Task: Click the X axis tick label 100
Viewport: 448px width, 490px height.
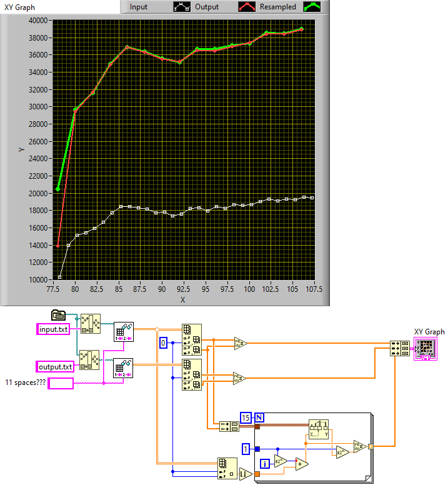Action: [249, 289]
